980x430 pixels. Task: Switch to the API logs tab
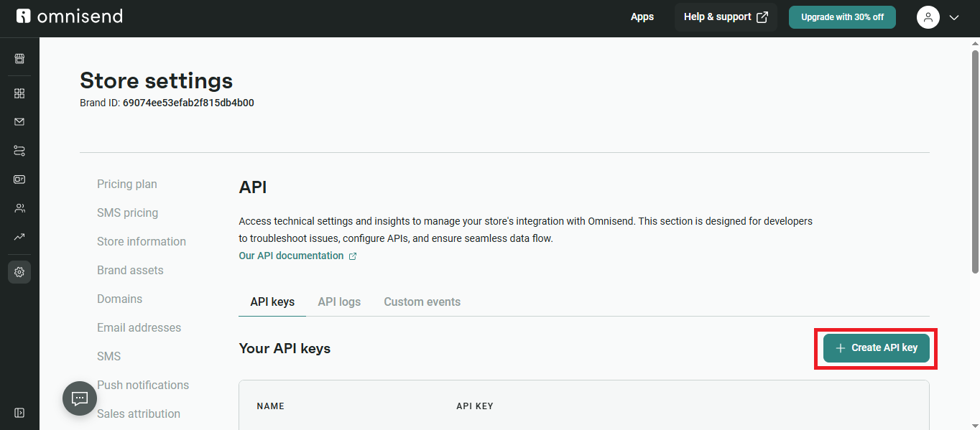click(339, 302)
